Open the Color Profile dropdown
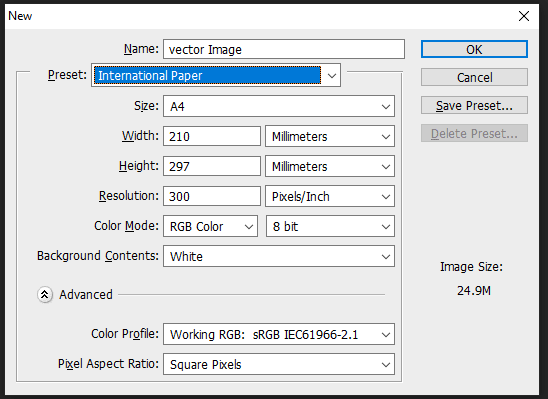Viewport: 548px width, 399px height. (279, 334)
